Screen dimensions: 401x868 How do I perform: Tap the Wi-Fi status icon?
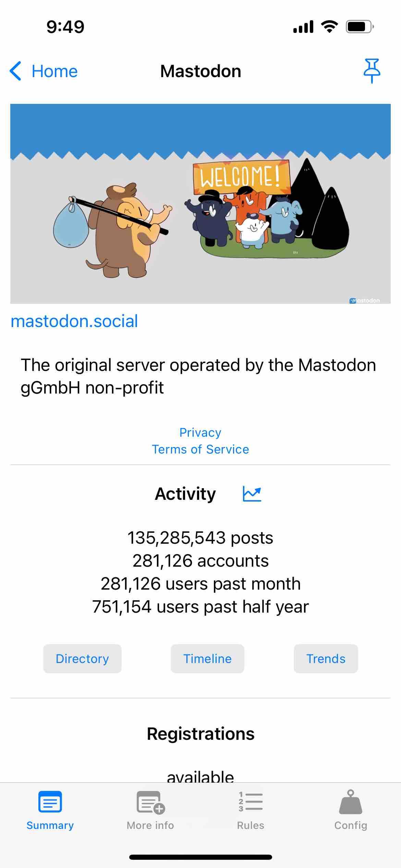pyautogui.click(x=329, y=26)
